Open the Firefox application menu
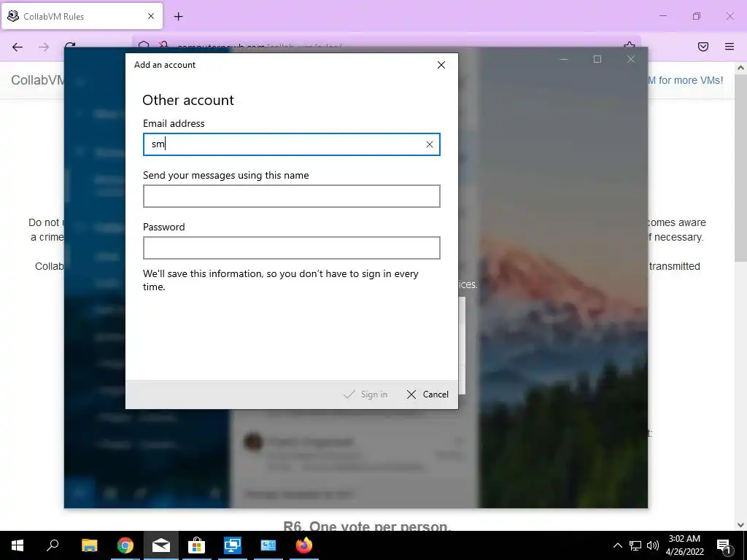 (x=729, y=47)
